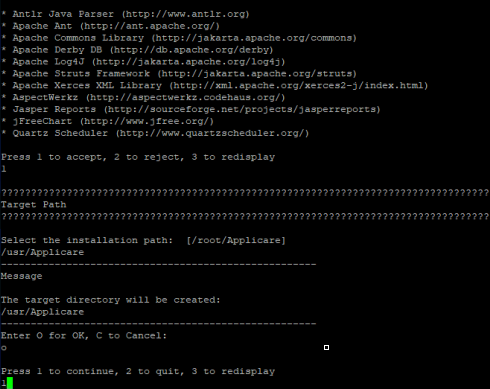Click the small white square marker

[326, 348]
